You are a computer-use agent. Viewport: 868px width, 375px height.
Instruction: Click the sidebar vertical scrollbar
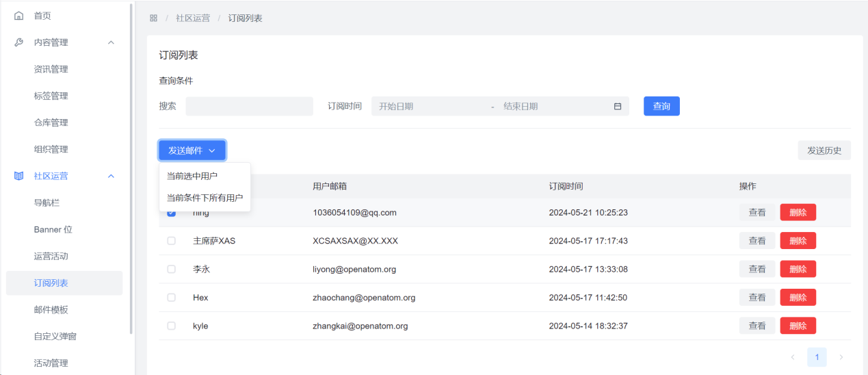point(131,168)
